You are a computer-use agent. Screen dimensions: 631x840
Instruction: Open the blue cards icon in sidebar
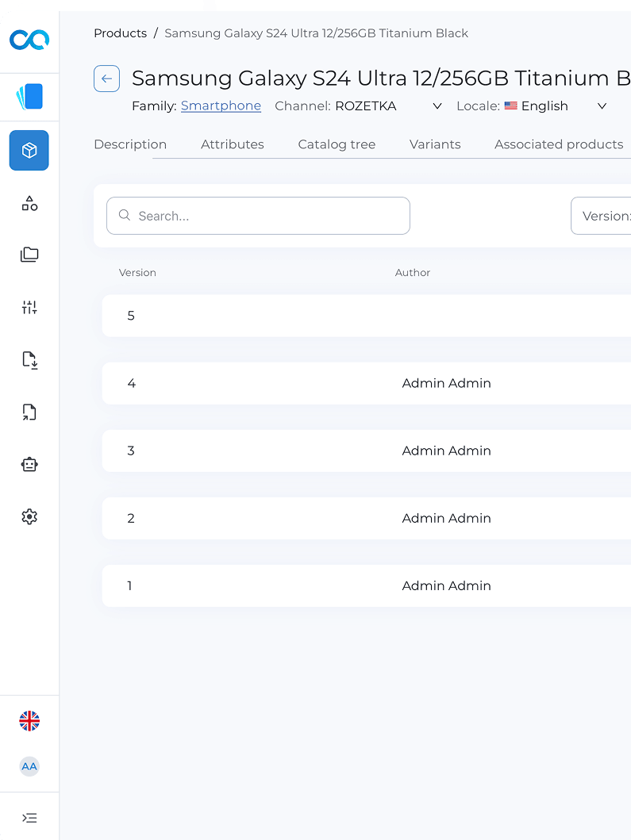click(x=29, y=97)
